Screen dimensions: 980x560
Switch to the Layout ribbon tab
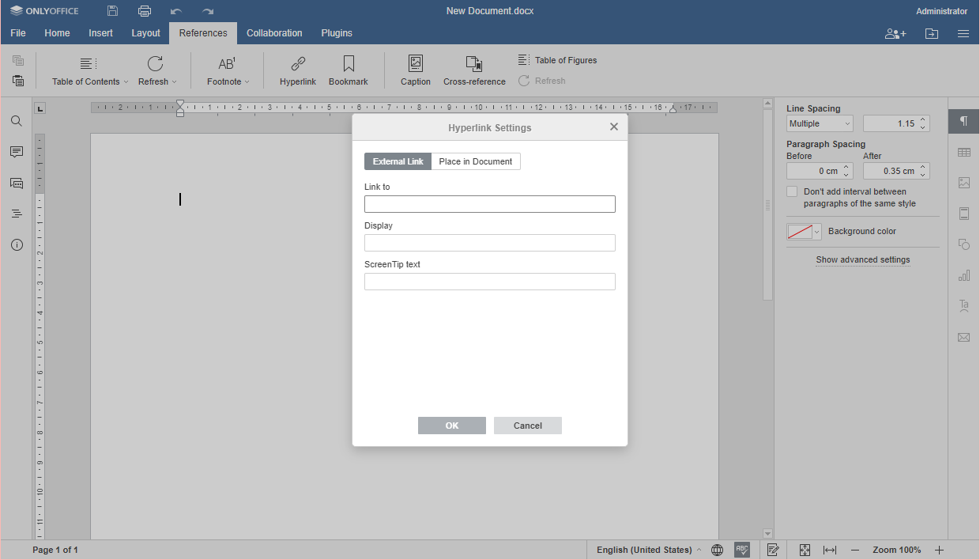(145, 33)
